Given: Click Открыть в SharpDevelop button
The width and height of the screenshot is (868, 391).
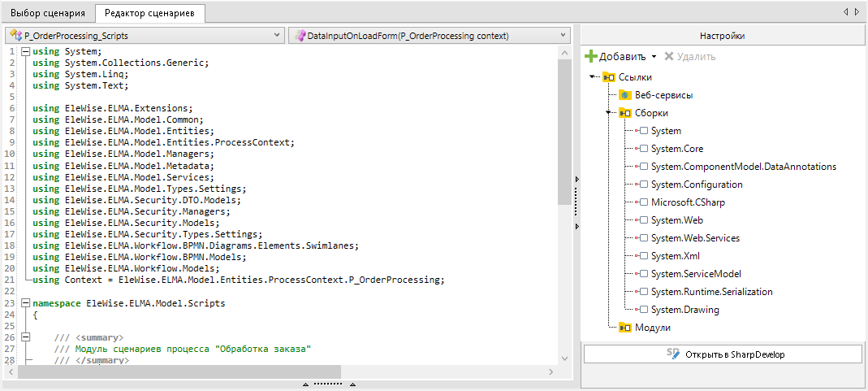Looking at the screenshot, I should tap(723, 354).
